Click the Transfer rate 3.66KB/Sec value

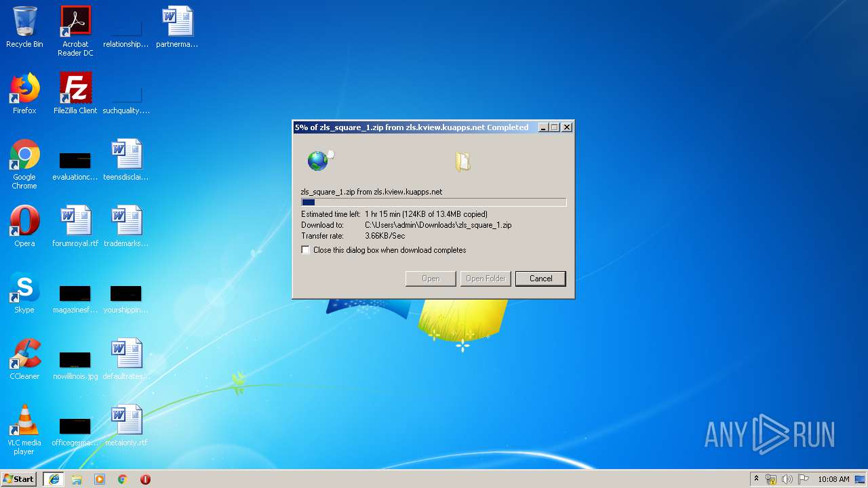pos(384,236)
